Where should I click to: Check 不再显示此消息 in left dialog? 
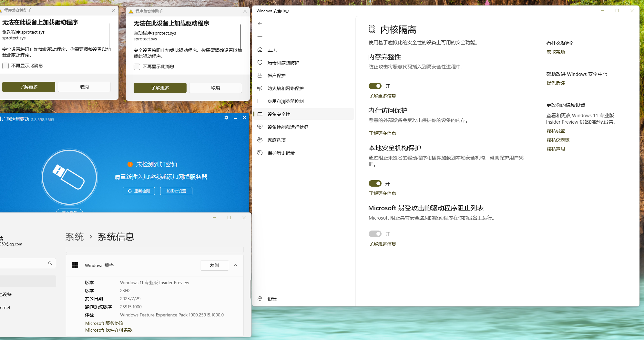5,66
